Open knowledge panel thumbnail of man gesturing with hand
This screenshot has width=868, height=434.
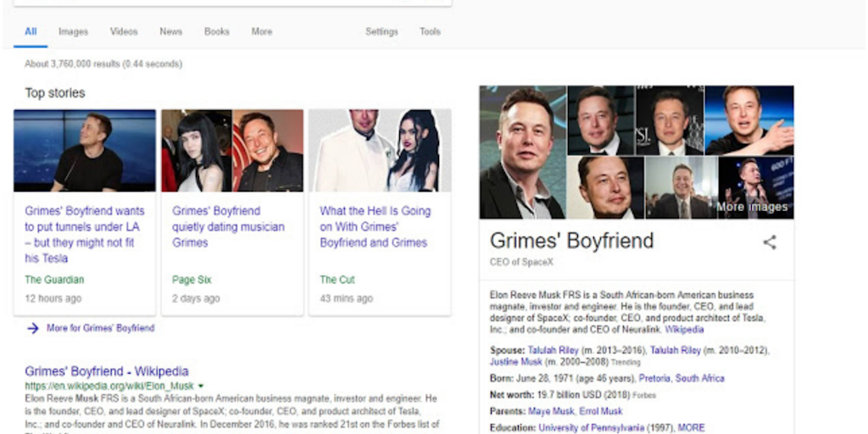click(749, 120)
